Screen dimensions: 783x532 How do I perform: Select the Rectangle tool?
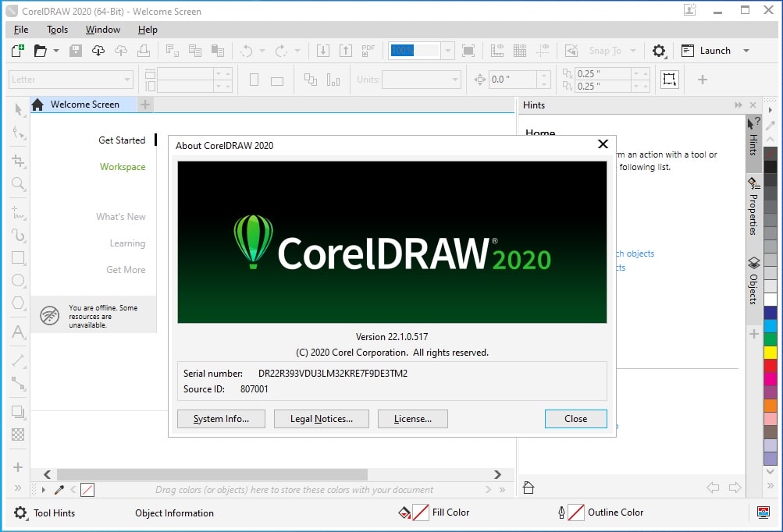19,257
